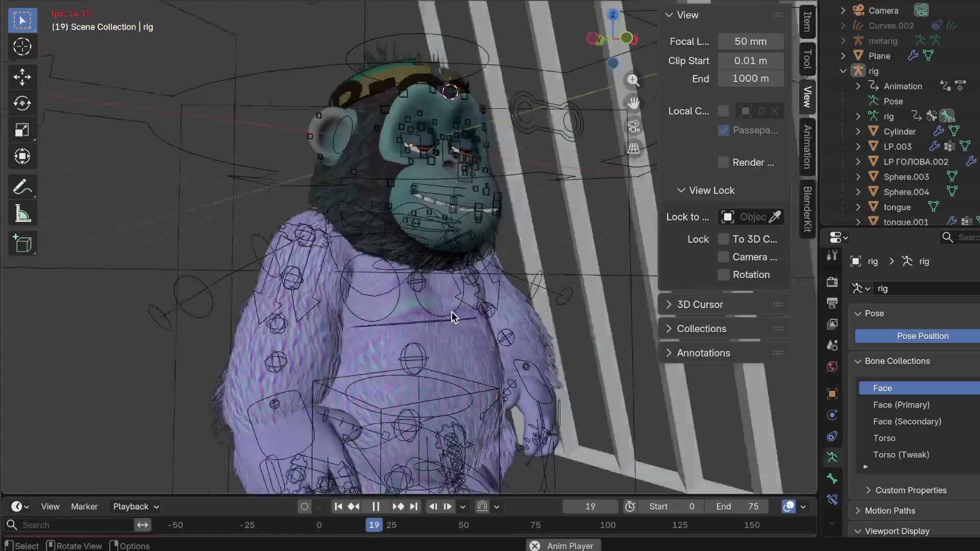Cancel the Anim Player job
This screenshot has width=980, height=551.
pos(534,546)
